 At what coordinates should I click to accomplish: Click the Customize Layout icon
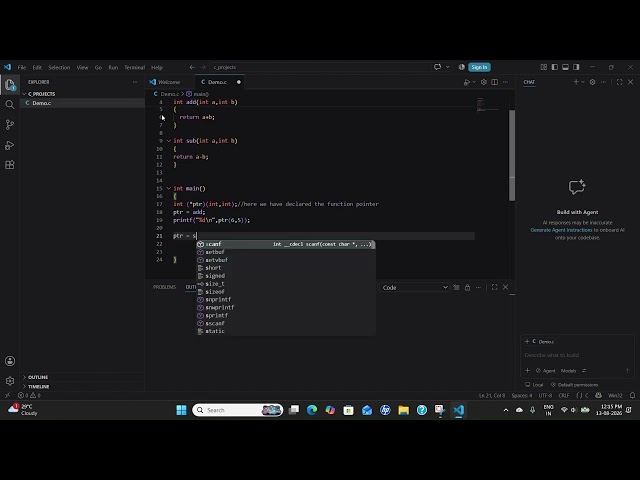tap(544, 67)
